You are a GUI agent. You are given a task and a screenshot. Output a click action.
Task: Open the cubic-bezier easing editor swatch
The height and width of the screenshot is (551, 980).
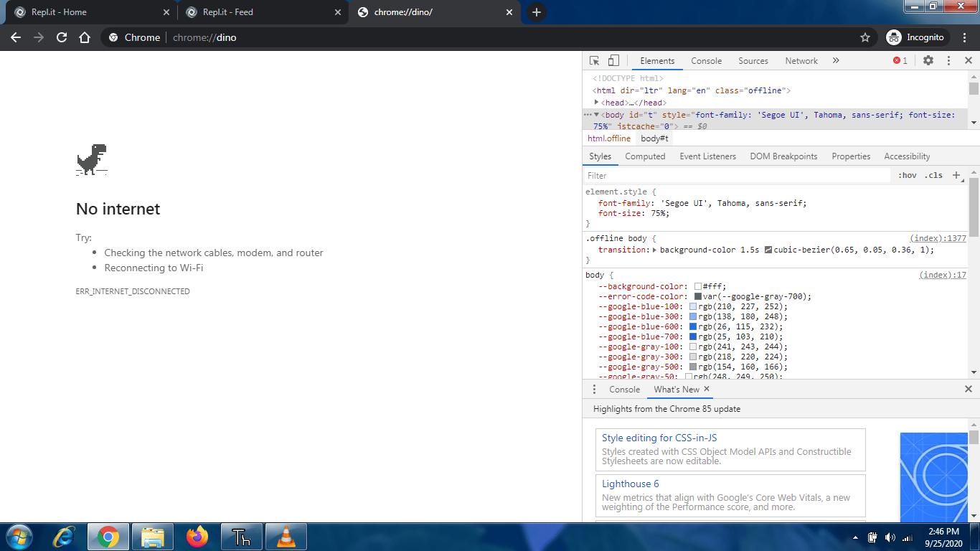pos(768,250)
